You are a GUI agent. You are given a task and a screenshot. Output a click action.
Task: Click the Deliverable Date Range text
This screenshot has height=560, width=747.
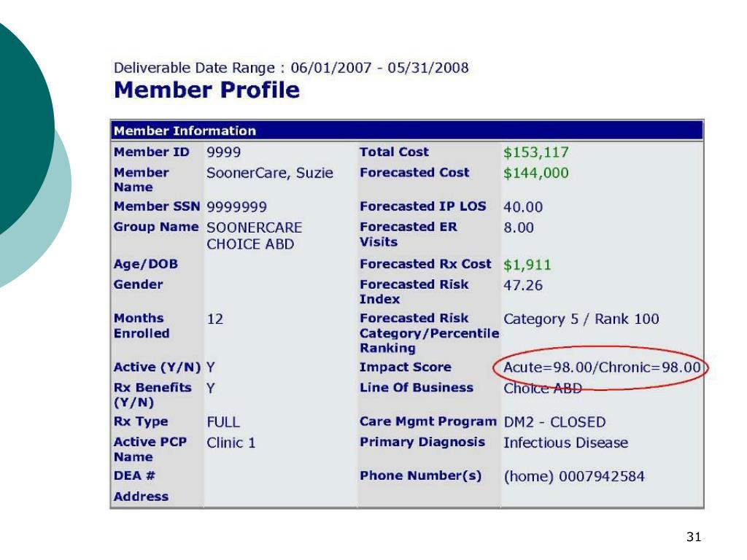coord(291,68)
